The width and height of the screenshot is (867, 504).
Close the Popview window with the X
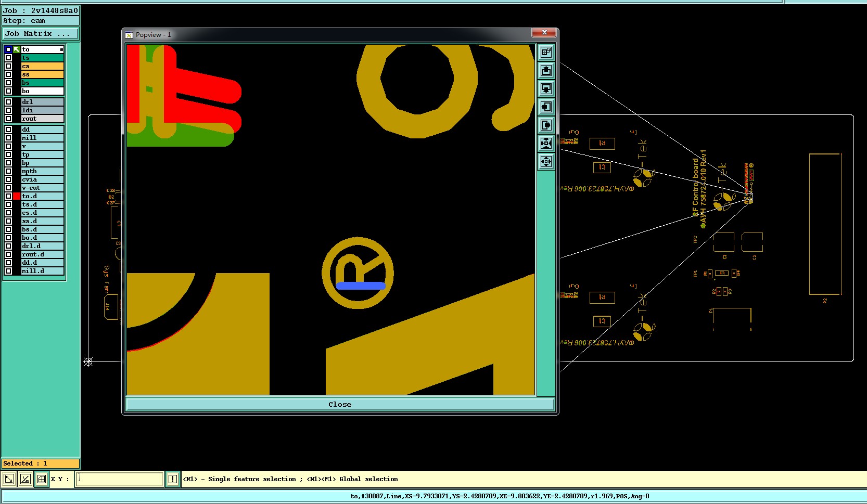coord(544,33)
